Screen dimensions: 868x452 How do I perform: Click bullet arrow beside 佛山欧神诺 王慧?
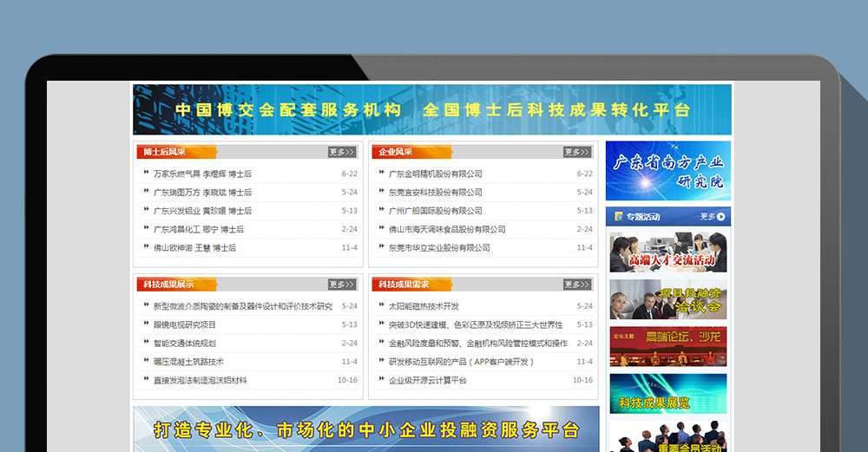pyautogui.click(x=146, y=246)
